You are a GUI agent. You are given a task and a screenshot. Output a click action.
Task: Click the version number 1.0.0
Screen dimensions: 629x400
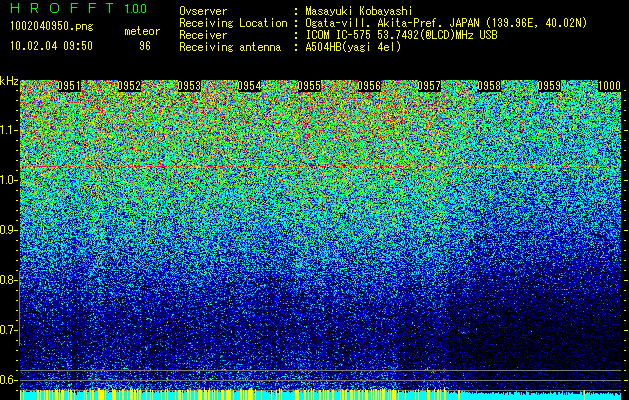136,8
